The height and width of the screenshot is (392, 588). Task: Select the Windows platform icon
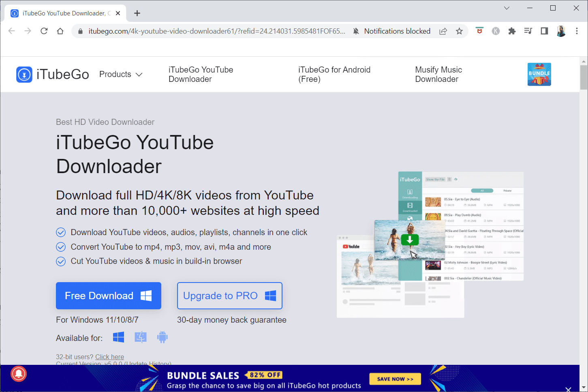pos(119,337)
